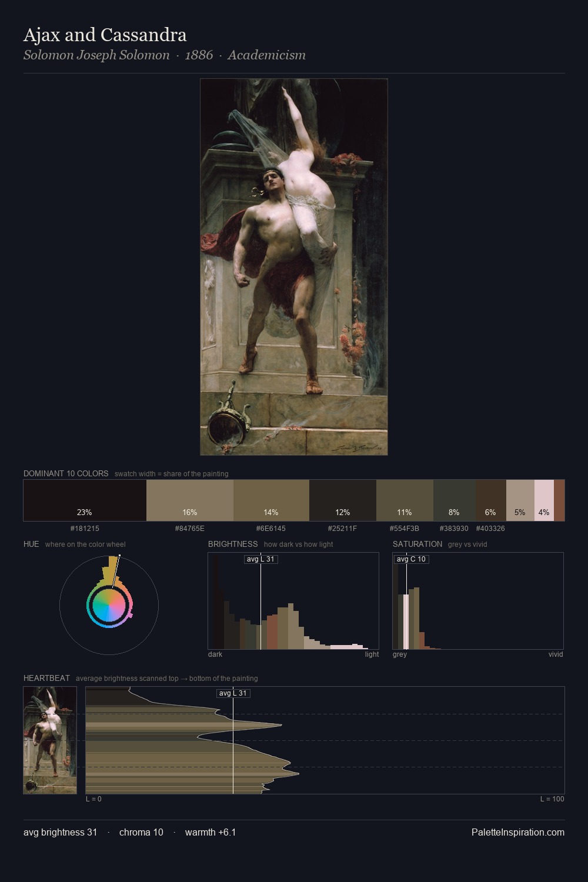Click the 'HEARTBEAT' section heading
The height and width of the screenshot is (882, 588).
[x=46, y=678]
